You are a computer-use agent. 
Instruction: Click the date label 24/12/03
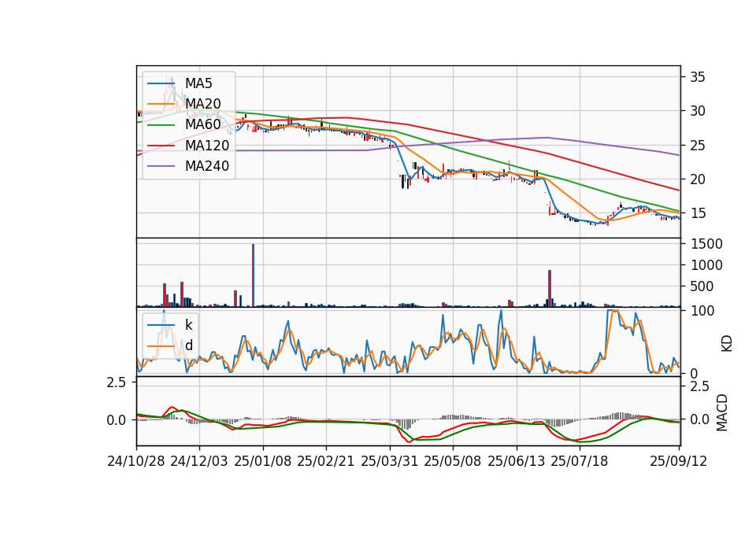(x=199, y=461)
